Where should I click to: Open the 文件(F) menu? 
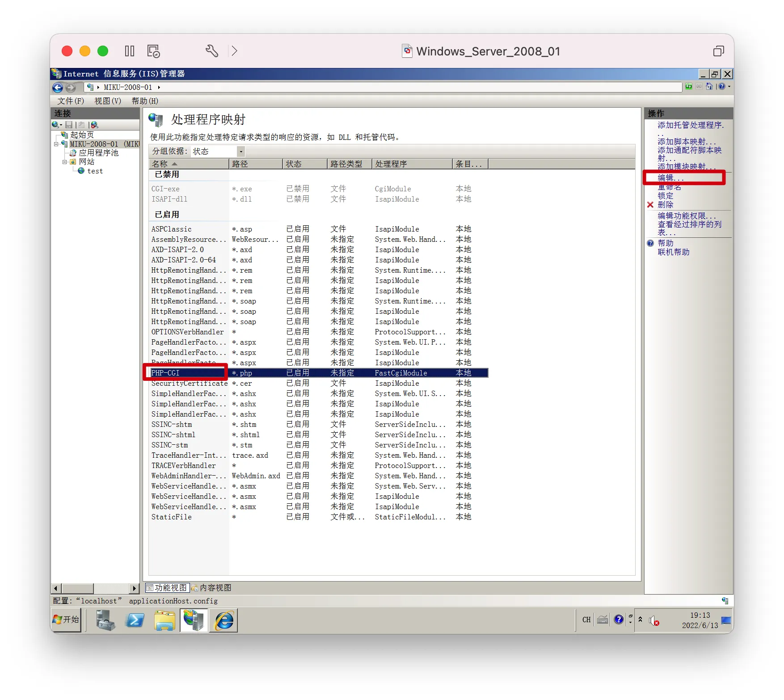coord(71,101)
